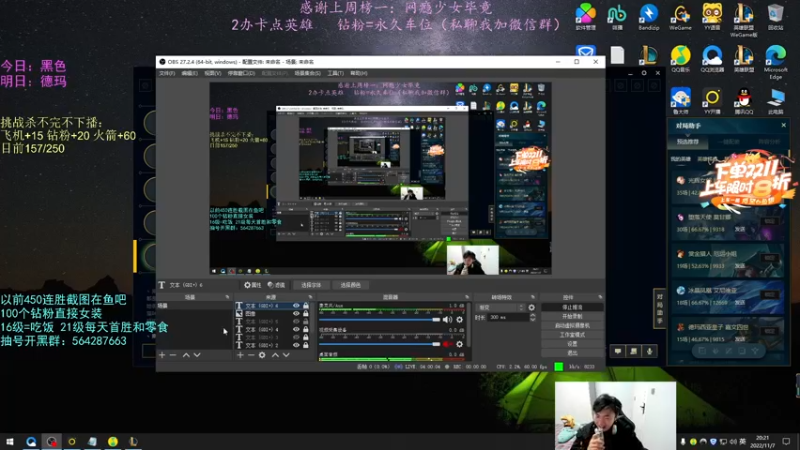Viewport: 800px width, 450px height.
Task: Increase transition duration stepper up arrow
Action: pos(533,315)
